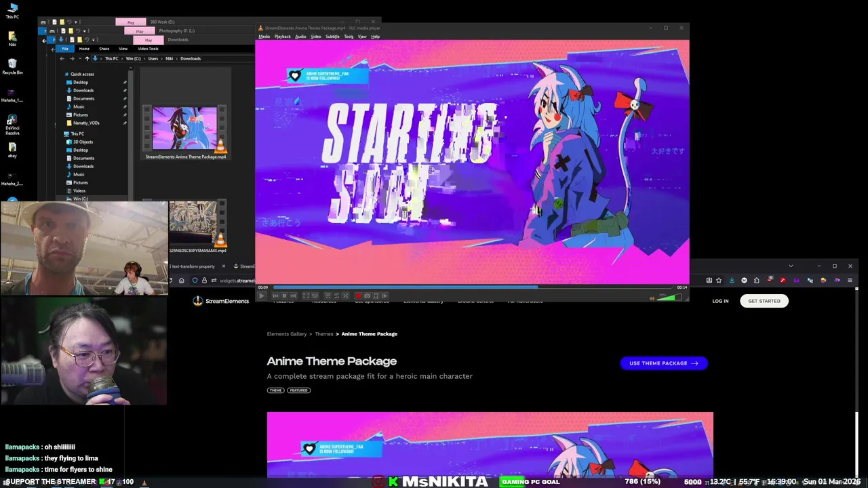Open This PC desktop icon
Screen dimensions: 868x488
click(x=12, y=11)
